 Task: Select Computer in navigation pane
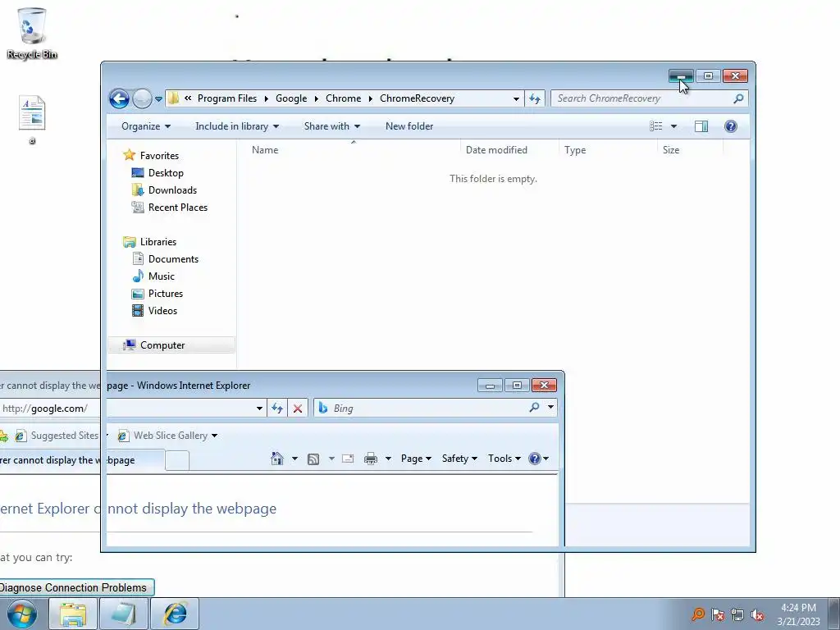coord(171,345)
